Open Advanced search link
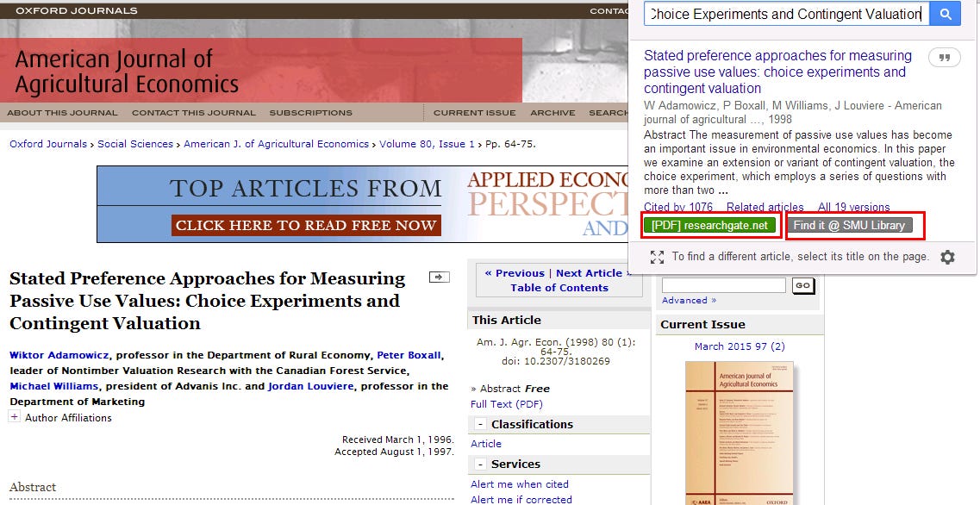The image size is (980, 505). (689, 301)
